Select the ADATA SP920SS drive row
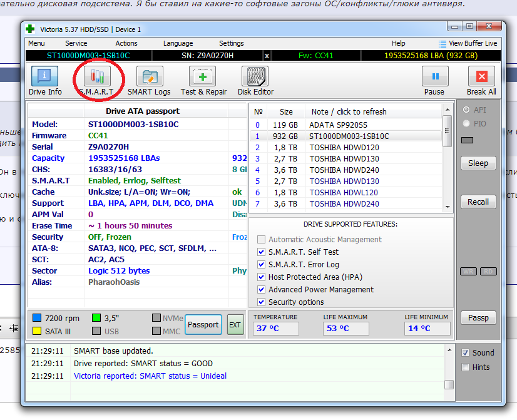 click(339, 125)
